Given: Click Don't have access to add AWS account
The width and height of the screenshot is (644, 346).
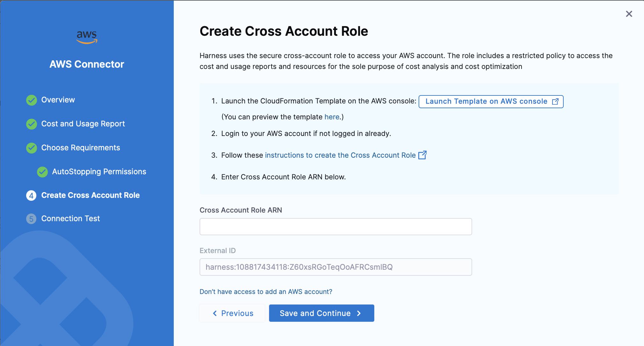Looking at the screenshot, I should pos(266,292).
